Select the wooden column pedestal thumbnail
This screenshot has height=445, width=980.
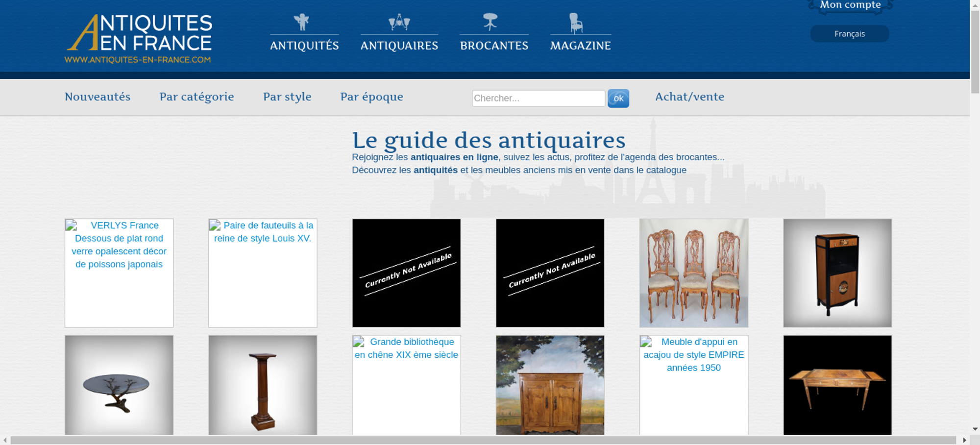click(x=263, y=385)
